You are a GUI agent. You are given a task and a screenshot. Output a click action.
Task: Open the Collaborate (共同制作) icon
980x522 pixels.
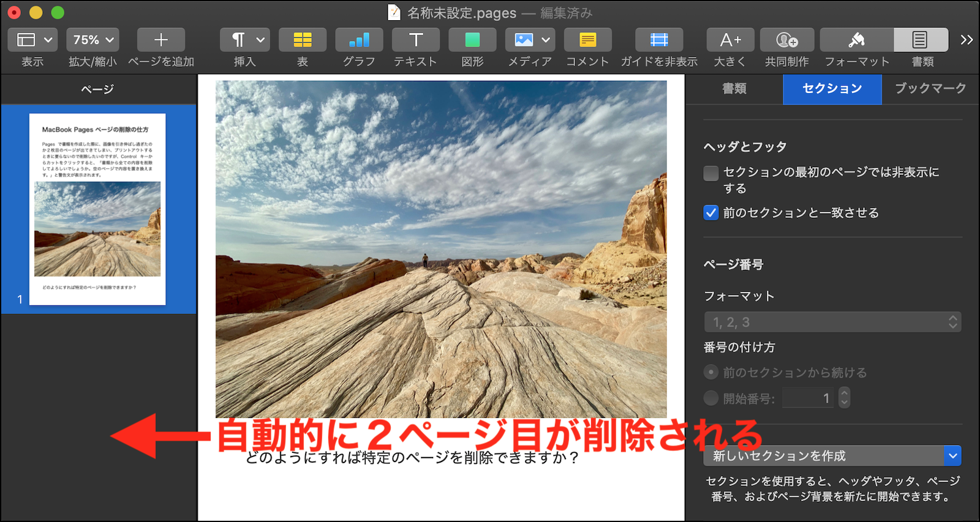click(786, 40)
